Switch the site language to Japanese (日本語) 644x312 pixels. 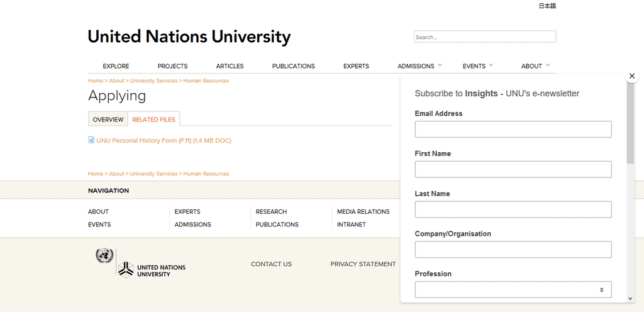547,6
